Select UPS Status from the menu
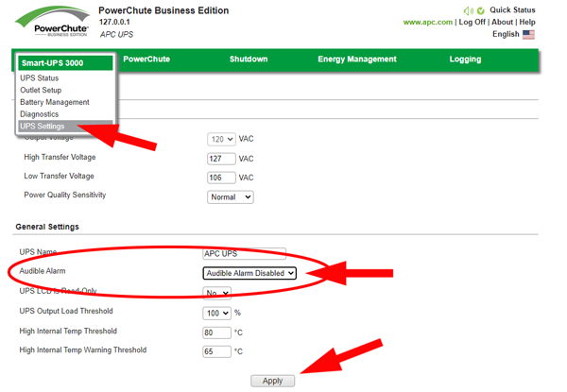The height and width of the screenshot is (392, 567). (x=39, y=78)
